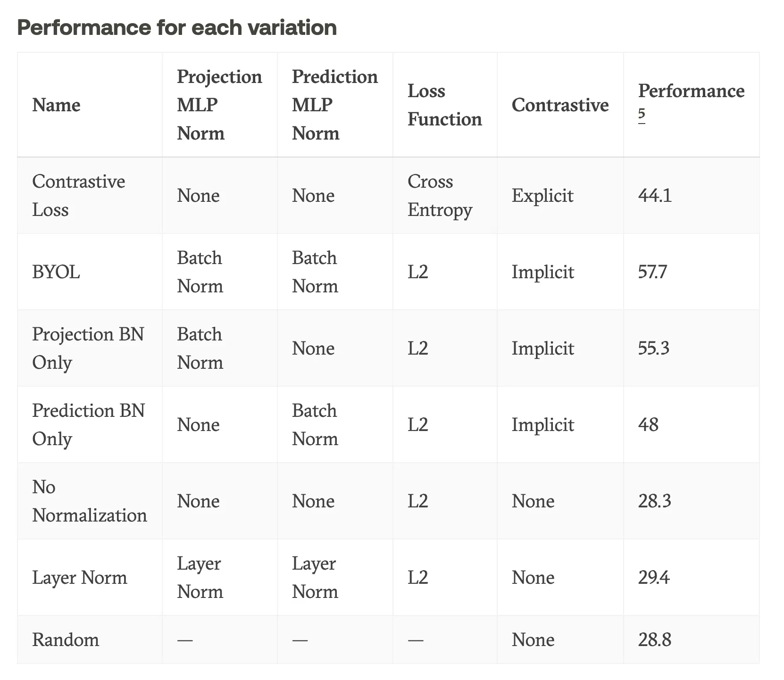Click the "Loss Function" column header
The height and width of the screenshot is (680, 784).
[x=444, y=105]
